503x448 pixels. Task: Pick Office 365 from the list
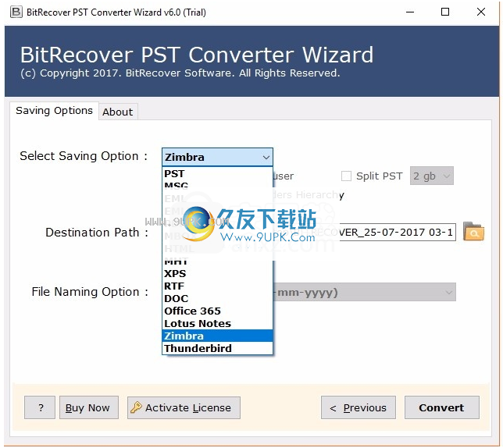(217, 311)
